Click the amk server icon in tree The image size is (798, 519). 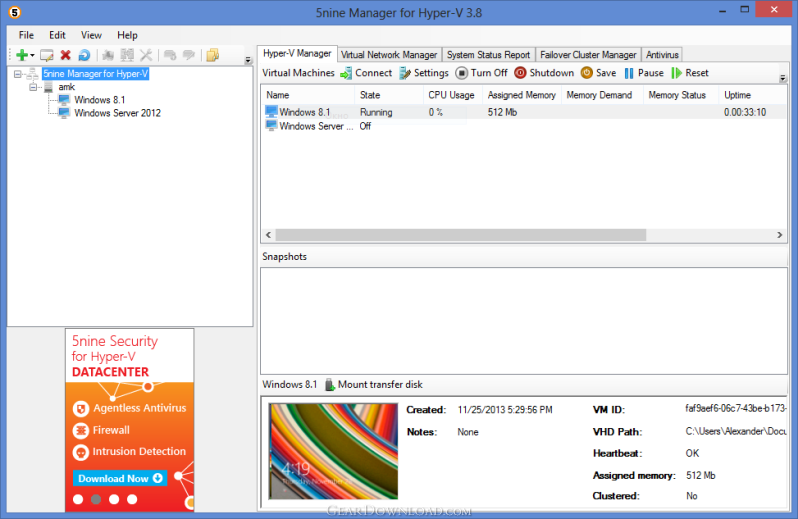pyautogui.click(x=48, y=87)
